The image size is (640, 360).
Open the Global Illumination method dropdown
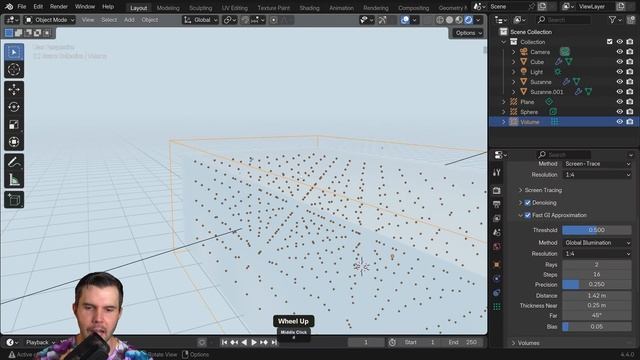597,243
